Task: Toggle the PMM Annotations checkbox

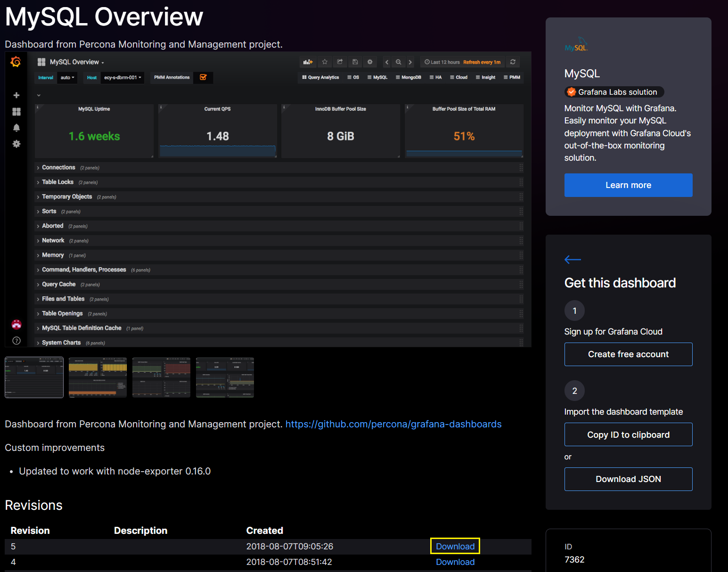Action: point(204,77)
